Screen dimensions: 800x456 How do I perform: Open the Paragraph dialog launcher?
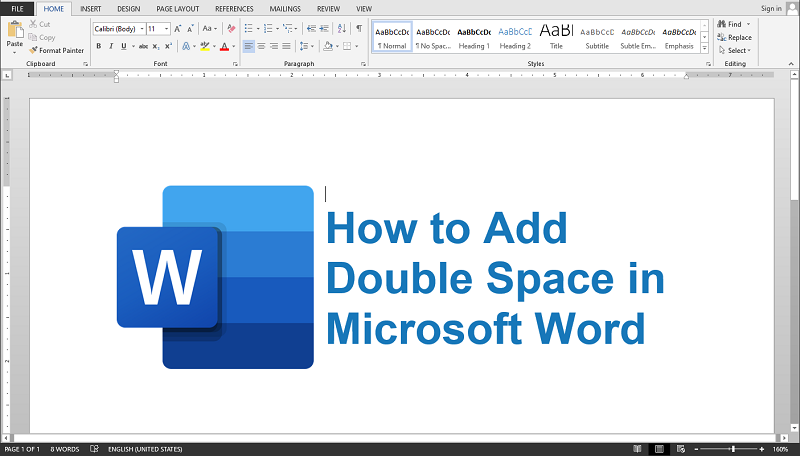[x=363, y=64]
